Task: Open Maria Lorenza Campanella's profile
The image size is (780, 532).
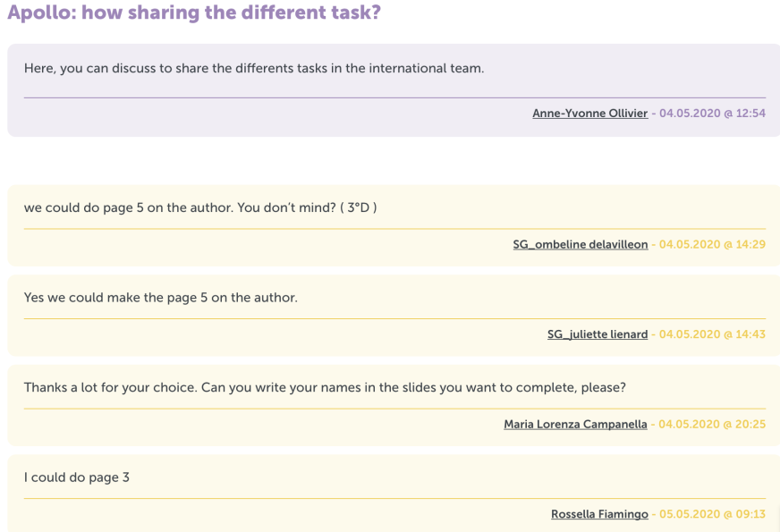Action: pos(575,425)
